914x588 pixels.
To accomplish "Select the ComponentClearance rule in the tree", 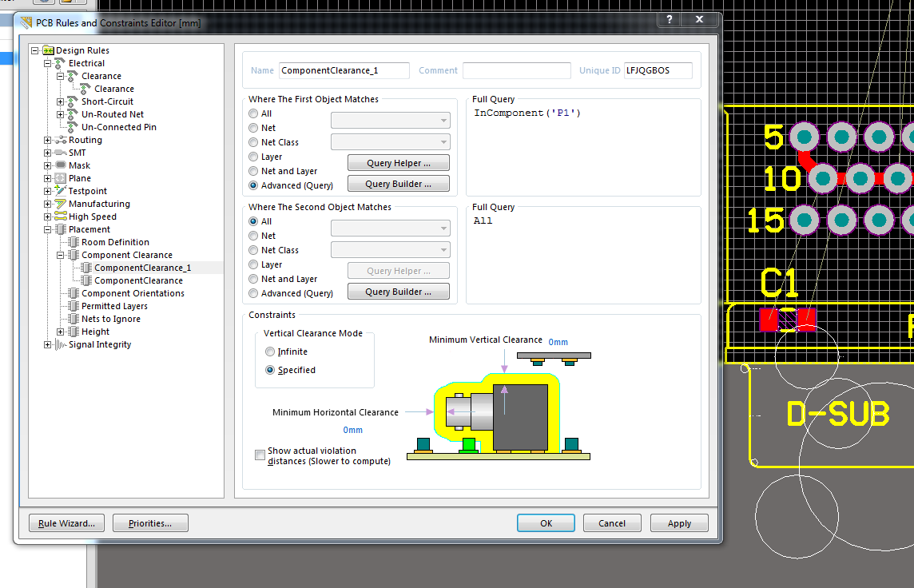I will (138, 280).
